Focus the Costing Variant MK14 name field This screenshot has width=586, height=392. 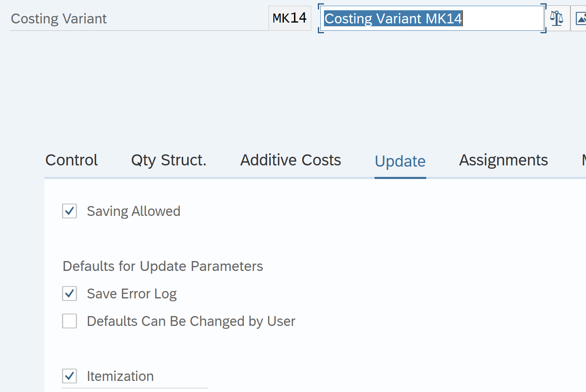point(431,18)
